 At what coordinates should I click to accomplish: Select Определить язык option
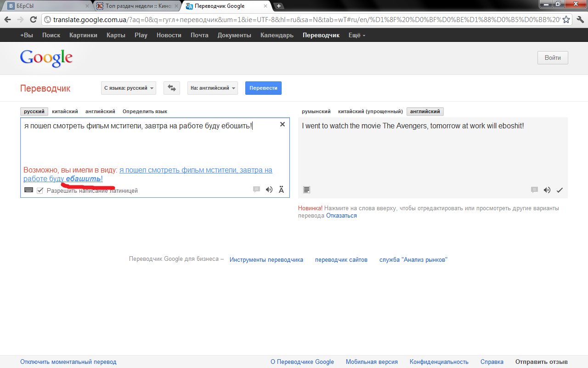[x=145, y=111]
